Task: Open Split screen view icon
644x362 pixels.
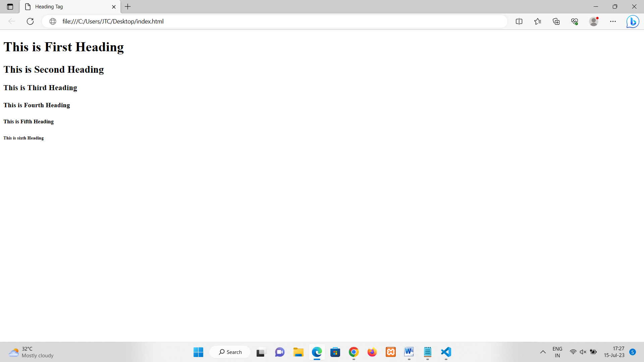Action: coord(519,21)
